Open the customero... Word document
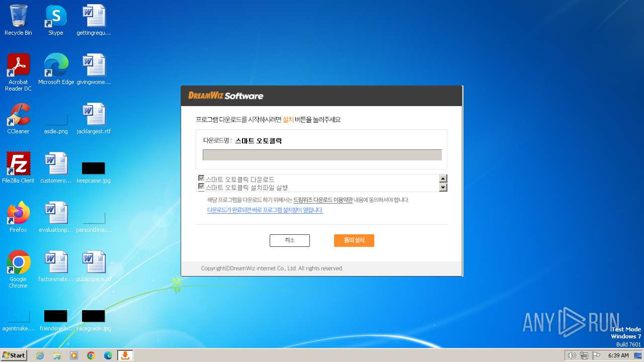This screenshot has height=362, width=644. pos(56,168)
